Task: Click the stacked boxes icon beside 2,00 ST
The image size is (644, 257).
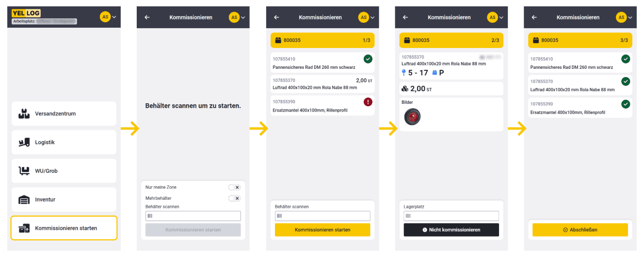Action: tap(405, 89)
